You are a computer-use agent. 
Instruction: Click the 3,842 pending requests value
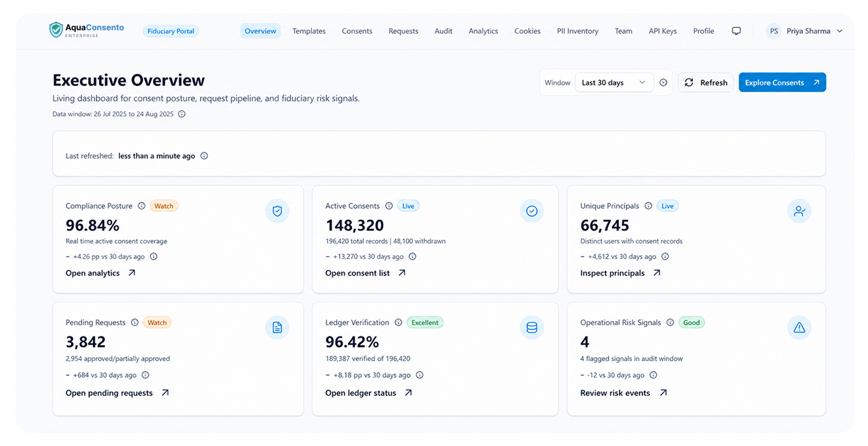coord(85,342)
